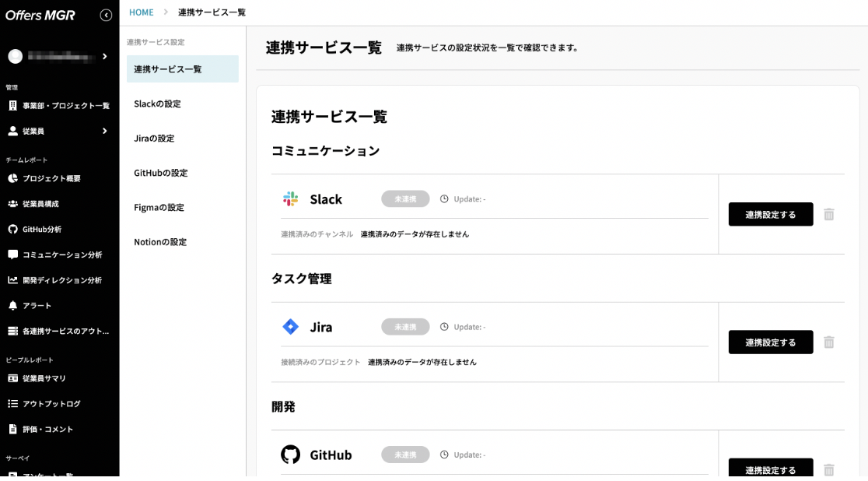868x481 pixels.
Task: Click the document icon for 評価・コメント
Action: [12, 430]
